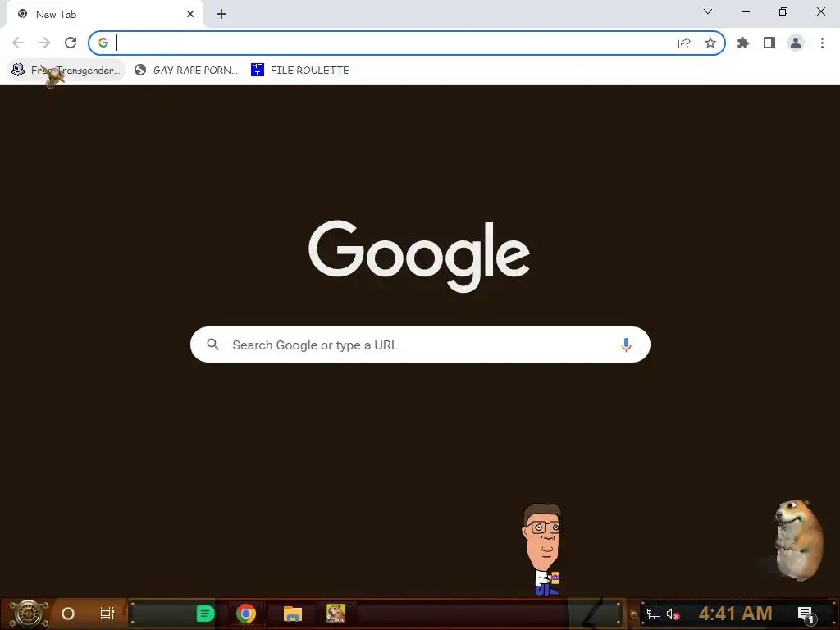
Task: Open the Extensions puzzle-piece menu
Action: 743,43
